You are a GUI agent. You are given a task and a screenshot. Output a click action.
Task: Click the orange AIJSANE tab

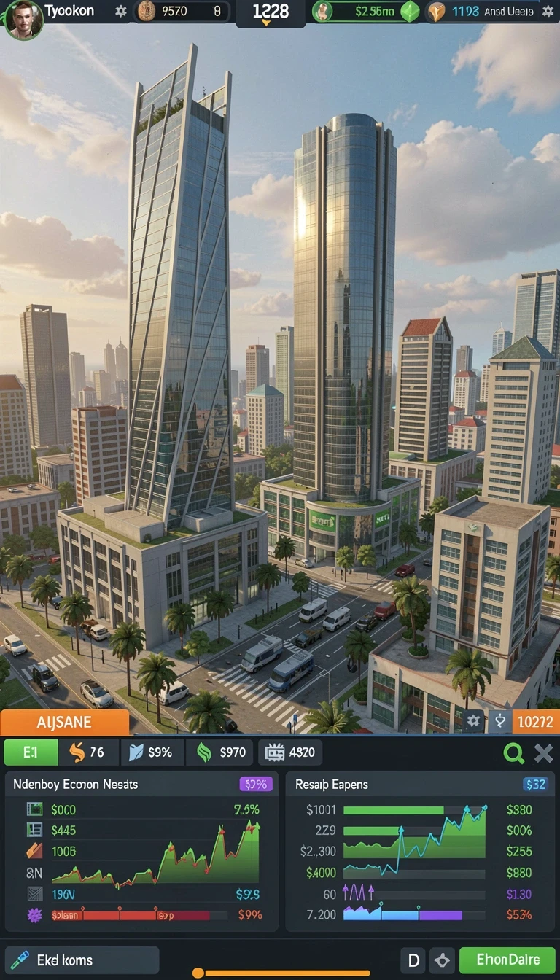pyautogui.click(x=64, y=723)
